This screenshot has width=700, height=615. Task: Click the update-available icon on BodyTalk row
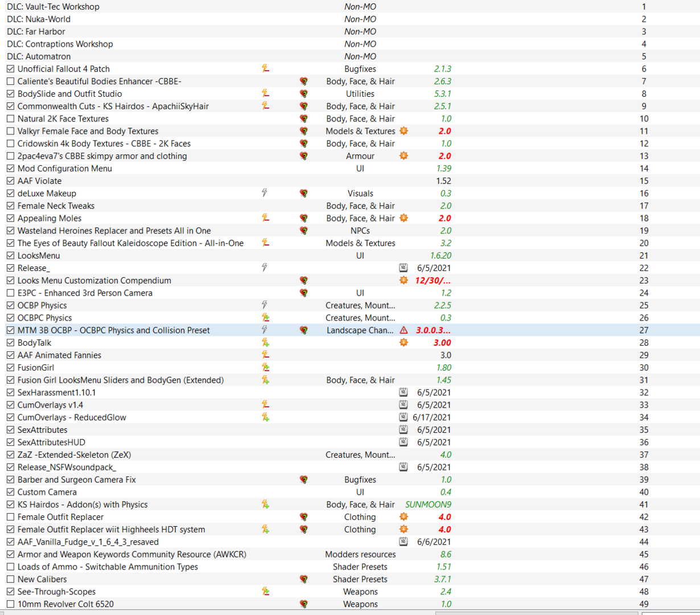point(403,342)
